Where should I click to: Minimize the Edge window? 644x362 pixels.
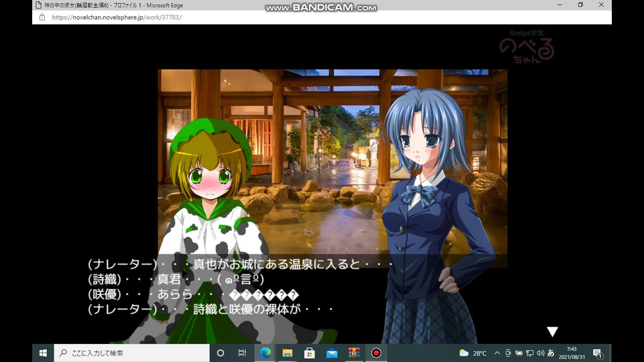[x=559, y=5]
